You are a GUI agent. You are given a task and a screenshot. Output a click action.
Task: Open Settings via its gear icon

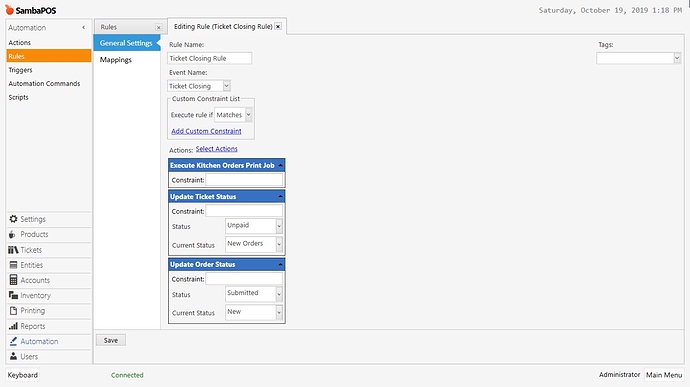(13, 219)
